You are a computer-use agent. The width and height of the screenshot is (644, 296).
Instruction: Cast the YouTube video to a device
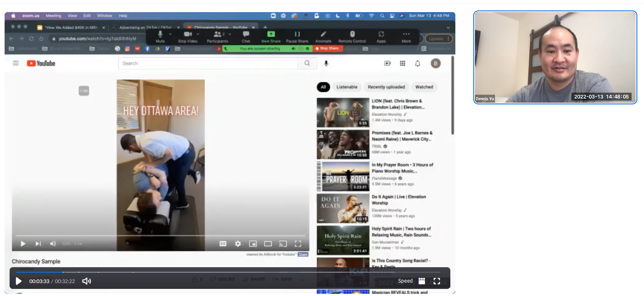(x=283, y=244)
